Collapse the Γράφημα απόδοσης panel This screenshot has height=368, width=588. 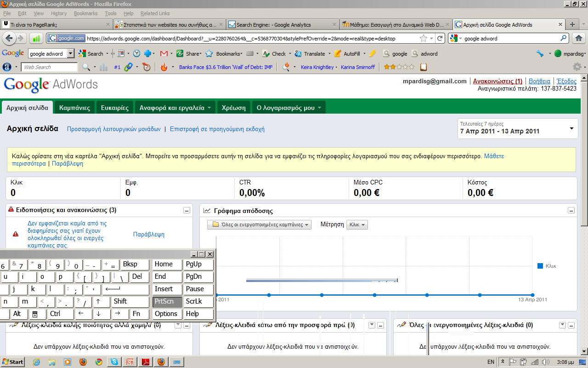tap(571, 211)
